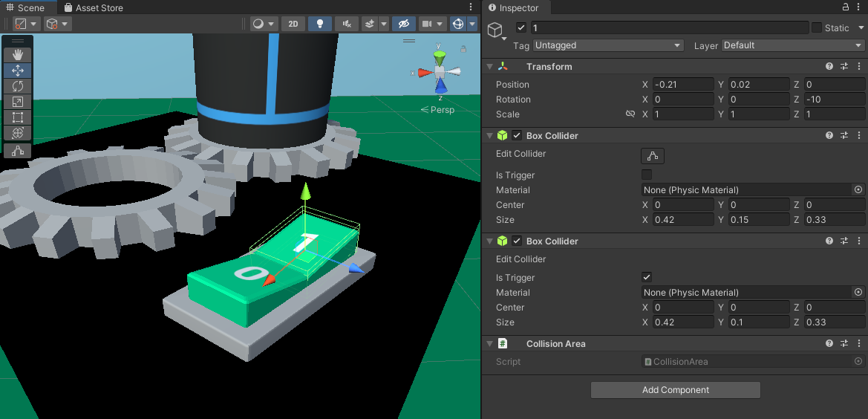Click the Add Component button
Viewport: 868px width, 419px height.
coord(675,390)
